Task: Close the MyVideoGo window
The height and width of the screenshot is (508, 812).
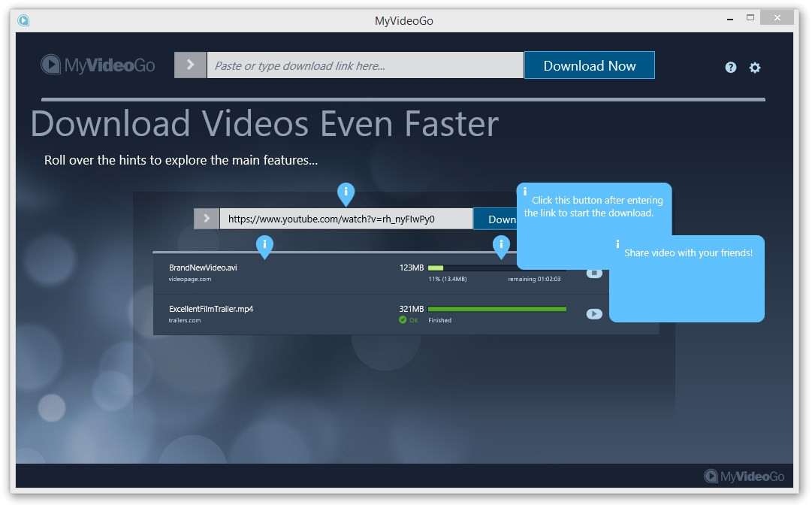Action: coord(777,17)
